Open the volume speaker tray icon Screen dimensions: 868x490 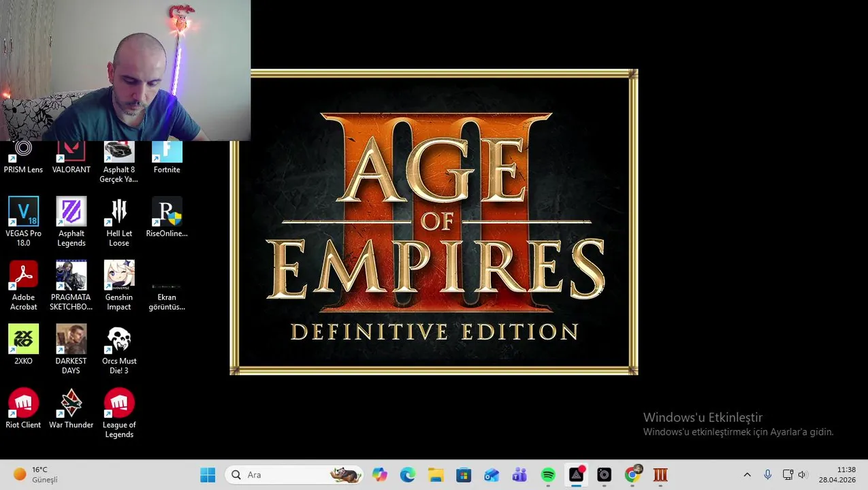pyautogui.click(x=802, y=475)
